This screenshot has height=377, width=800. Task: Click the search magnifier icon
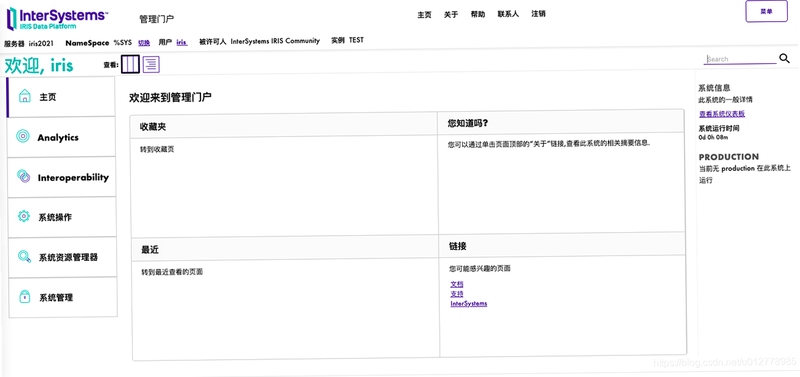[x=784, y=59]
